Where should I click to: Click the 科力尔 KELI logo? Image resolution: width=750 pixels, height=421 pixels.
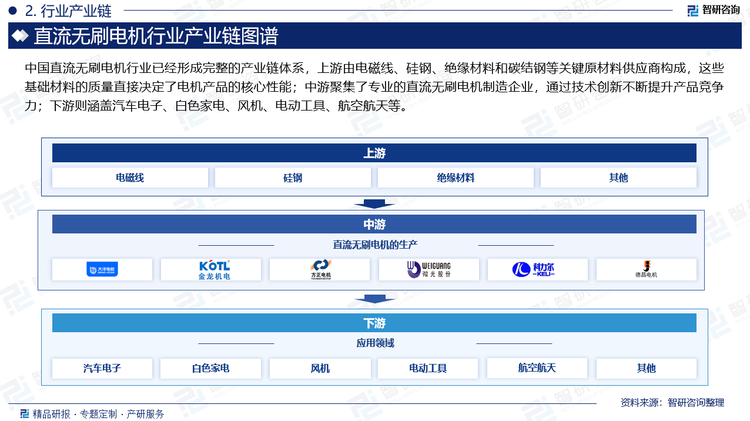click(x=533, y=269)
